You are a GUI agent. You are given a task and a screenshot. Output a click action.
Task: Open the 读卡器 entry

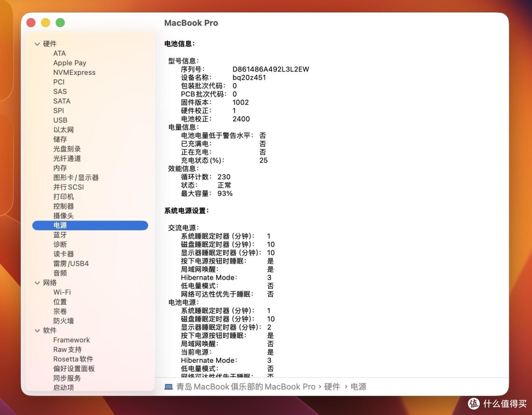pyautogui.click(x=64, y=254)
